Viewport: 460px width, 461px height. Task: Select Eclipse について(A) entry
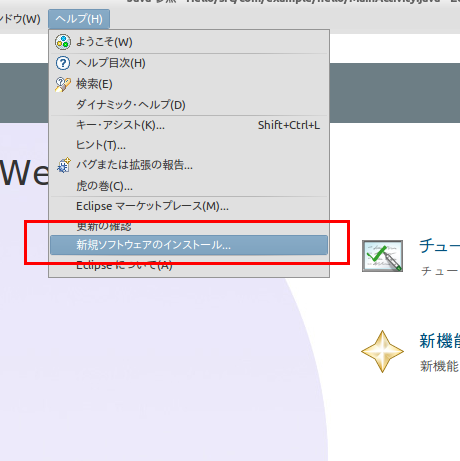click(x=189, y=266)
